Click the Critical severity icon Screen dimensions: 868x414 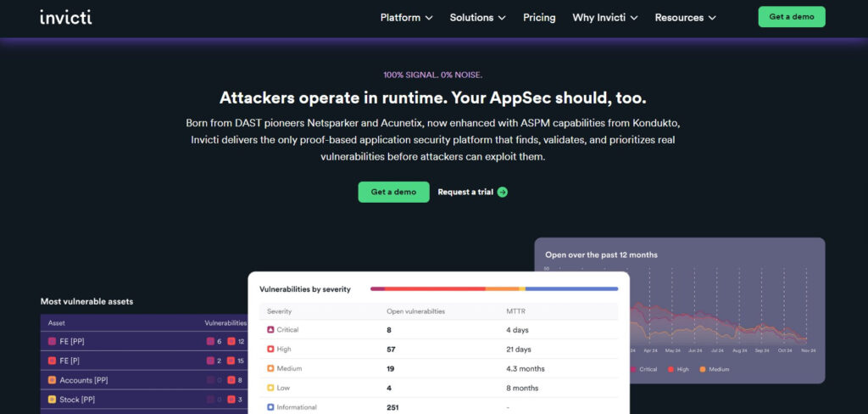click(270, 330)
